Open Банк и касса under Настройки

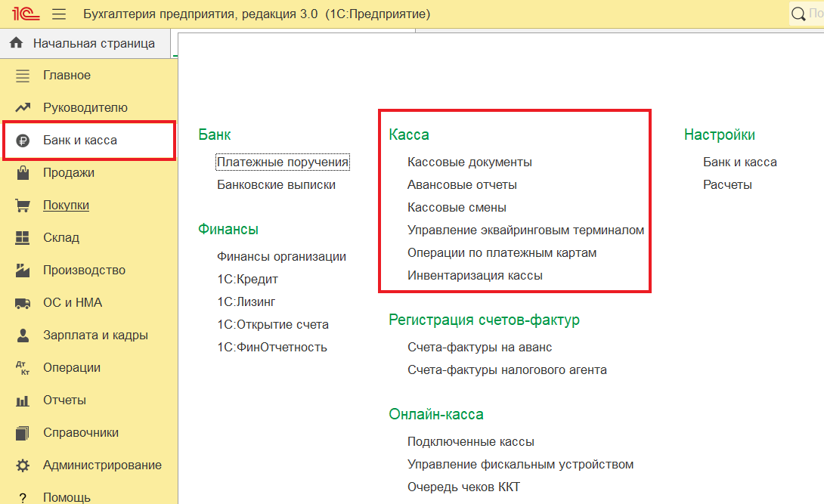[740, 162]
